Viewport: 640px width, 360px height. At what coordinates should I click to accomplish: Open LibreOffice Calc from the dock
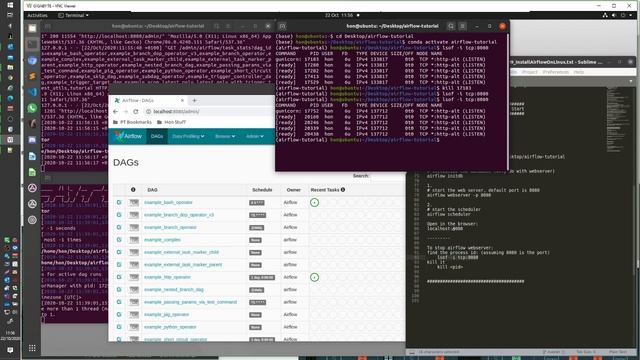(32, 172)
